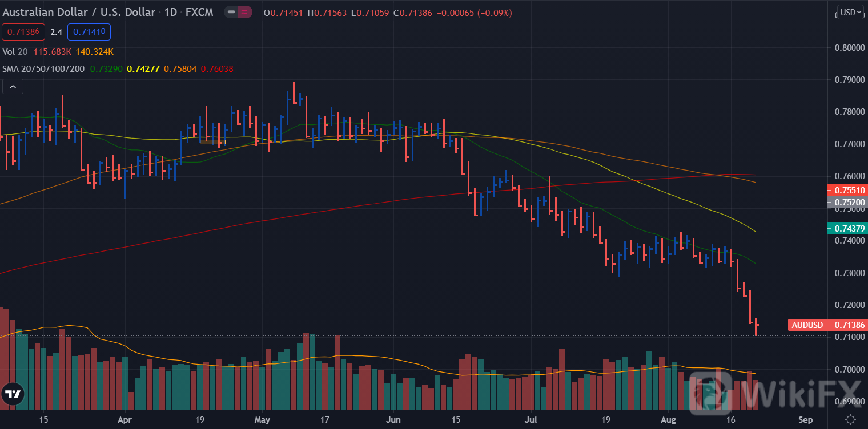Click the blue buy price 0.71410 button
Viewport: 868px width, 429px height.
pyautogui.click(x=89, y=32)
